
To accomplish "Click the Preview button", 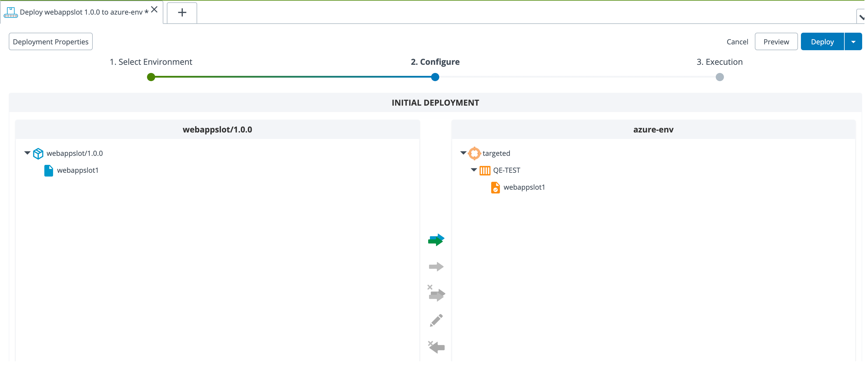I will tap(775, 41).
